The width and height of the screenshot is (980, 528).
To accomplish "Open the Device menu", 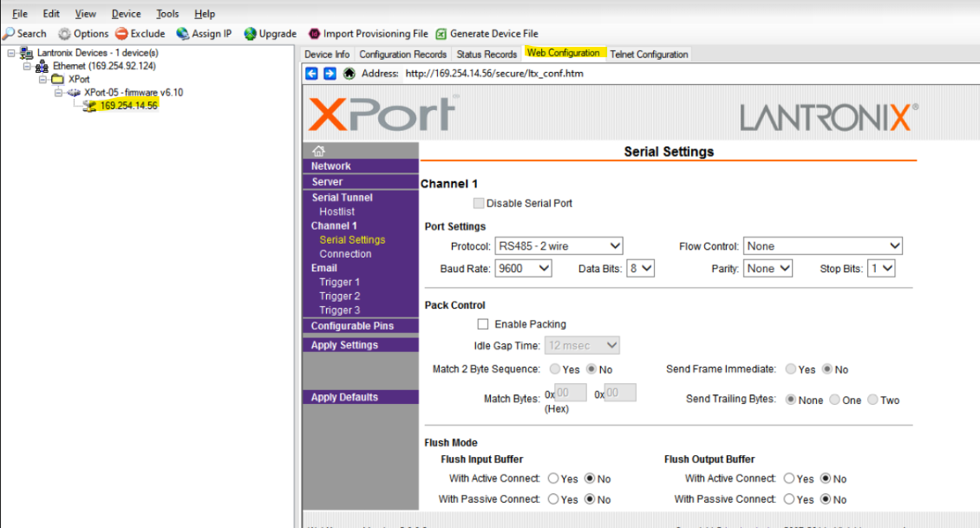I will (x=125, y=13).
